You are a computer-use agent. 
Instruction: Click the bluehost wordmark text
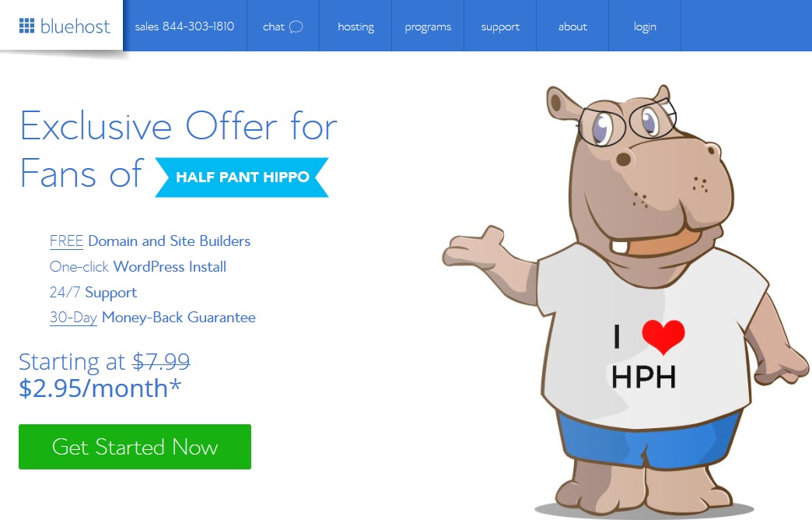point(75,26)
